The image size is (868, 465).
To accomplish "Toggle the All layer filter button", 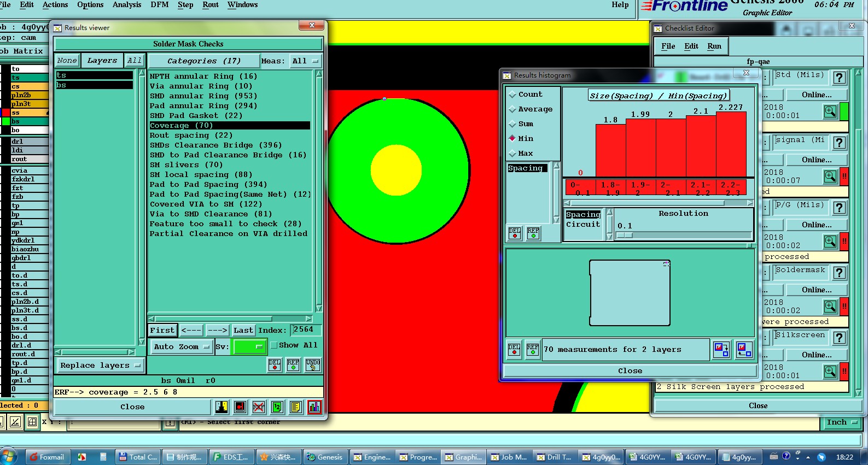I will click(135, 61).
